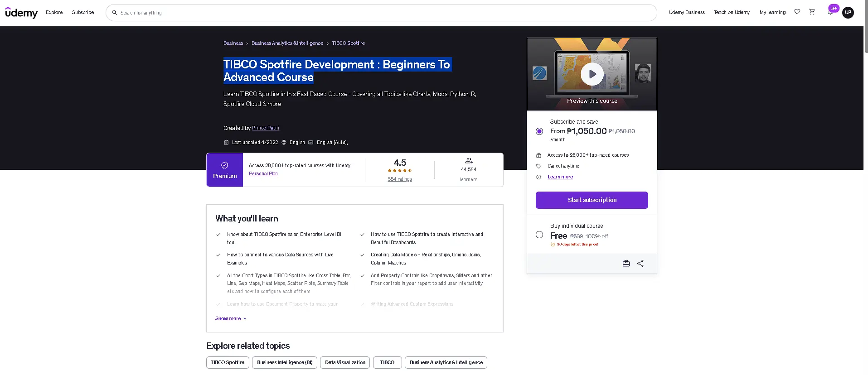This screenshot has height=375, width=868.
Task: Click the Last updated 4/2022 text
Action: [255, 143]
